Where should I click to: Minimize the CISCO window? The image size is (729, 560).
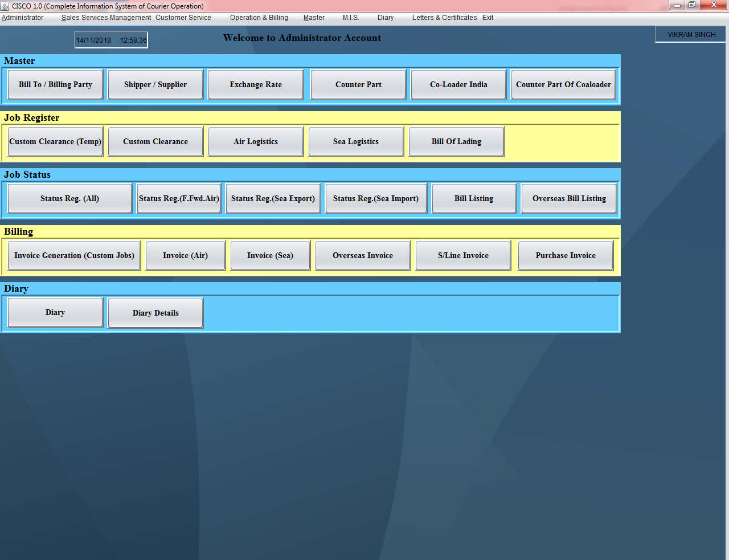677,5
